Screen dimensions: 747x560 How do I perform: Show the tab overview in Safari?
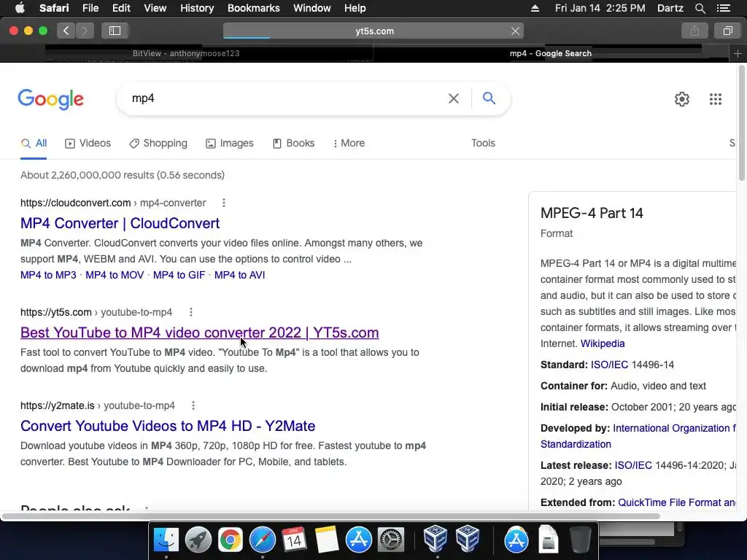coord(727,31)
